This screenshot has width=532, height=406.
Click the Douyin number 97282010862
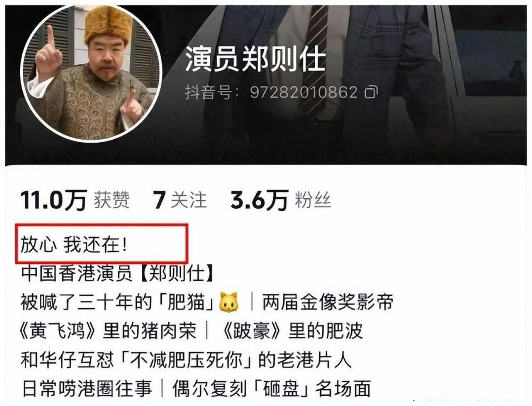pyautogui.click(x=303, y=92)
